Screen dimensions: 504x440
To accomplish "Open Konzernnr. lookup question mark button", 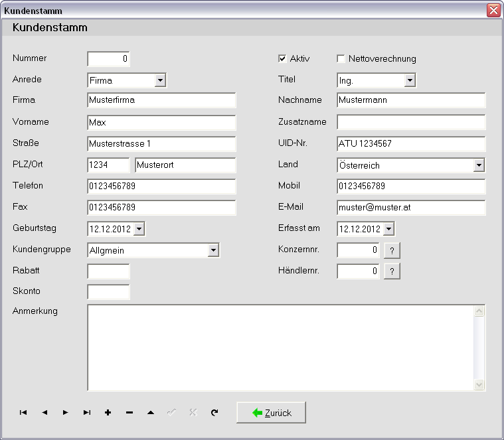I will pos(392,250).
